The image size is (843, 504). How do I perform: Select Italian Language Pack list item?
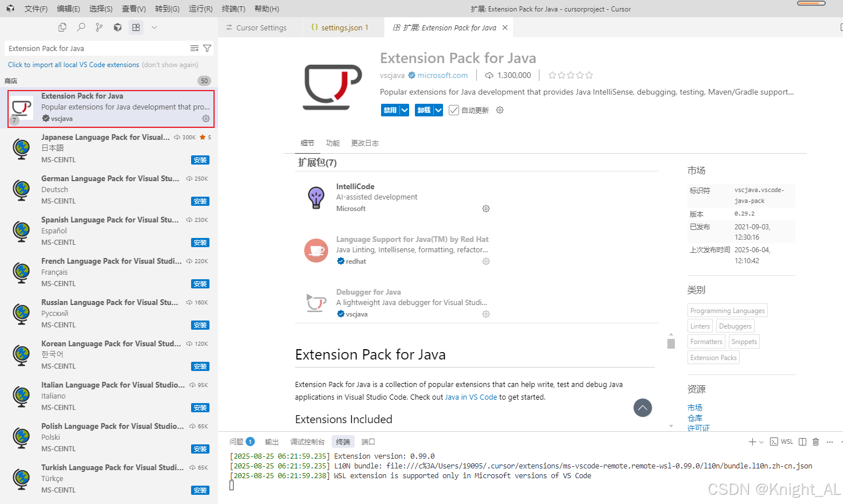click(109, 396)
